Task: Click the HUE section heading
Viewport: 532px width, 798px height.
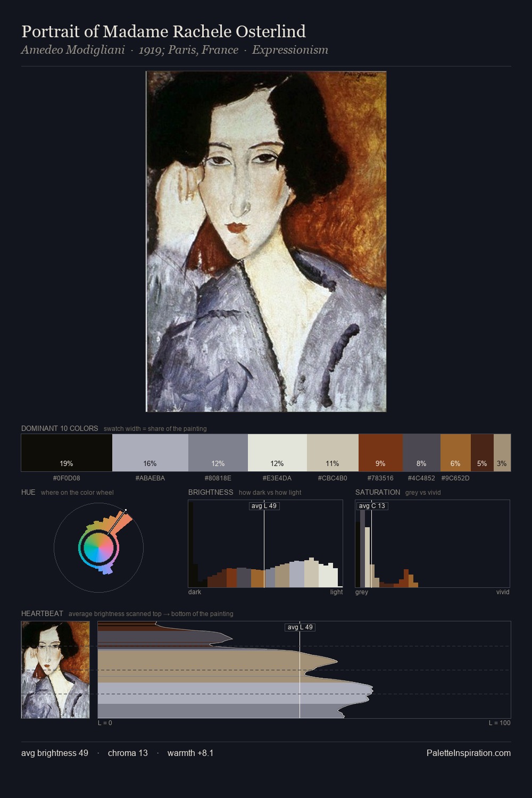Action: pos(28,492)
